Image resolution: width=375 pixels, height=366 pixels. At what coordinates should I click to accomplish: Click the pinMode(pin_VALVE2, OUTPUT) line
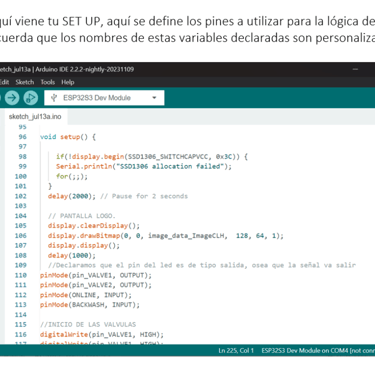point(96,285)
